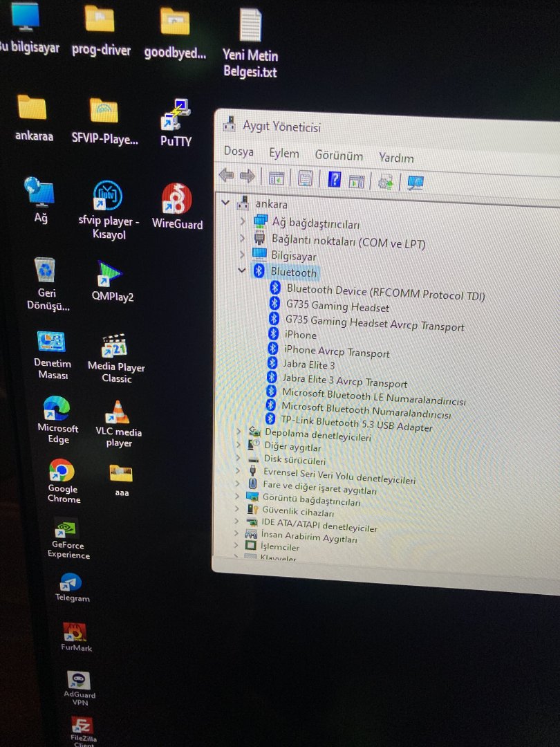Click the Aygıt Yöneticisi title bar icon
Image resolution: width=560 pixels, height=747 pixels.
[229, 123]
